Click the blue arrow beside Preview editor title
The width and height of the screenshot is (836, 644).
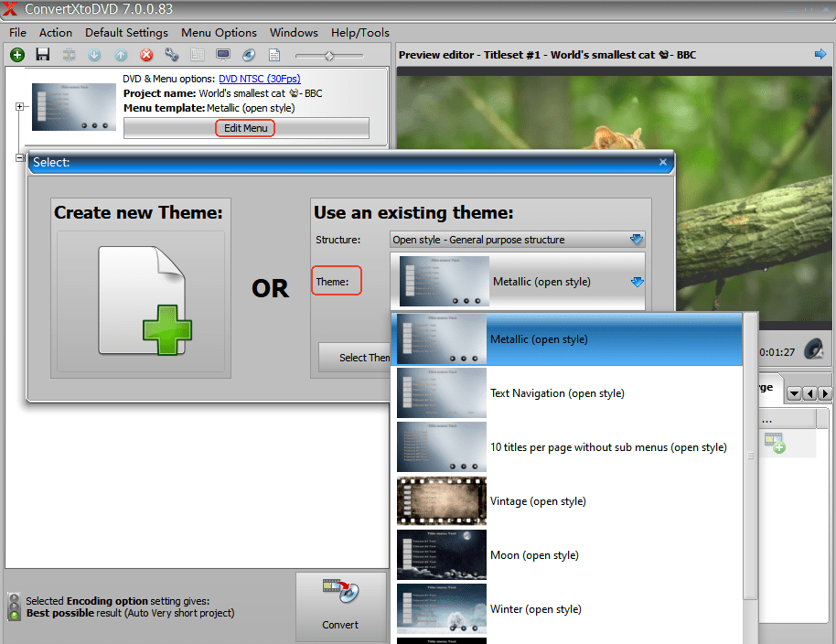[x=820, y=55]
